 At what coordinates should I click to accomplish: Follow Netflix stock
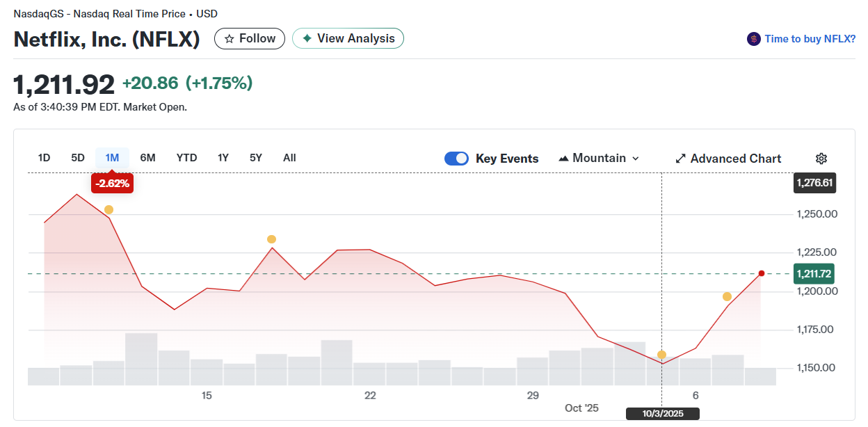(x=249, y=38)
